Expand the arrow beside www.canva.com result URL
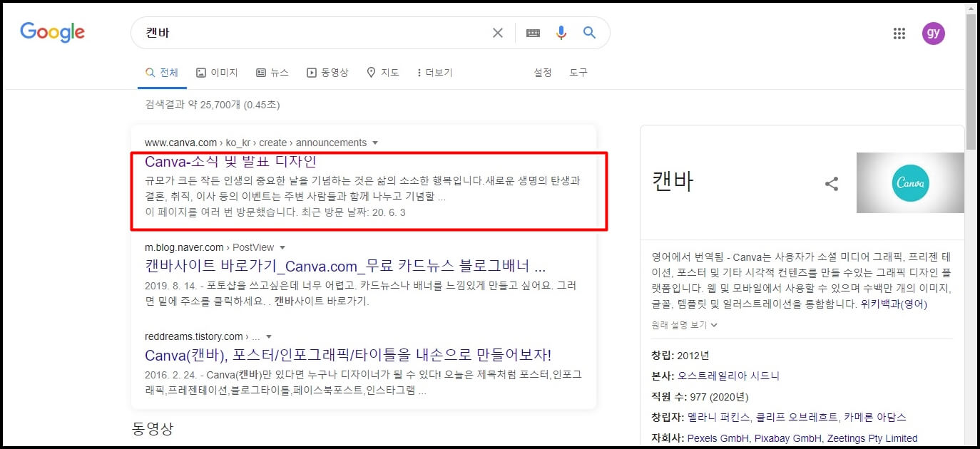 tap(375, 143)
